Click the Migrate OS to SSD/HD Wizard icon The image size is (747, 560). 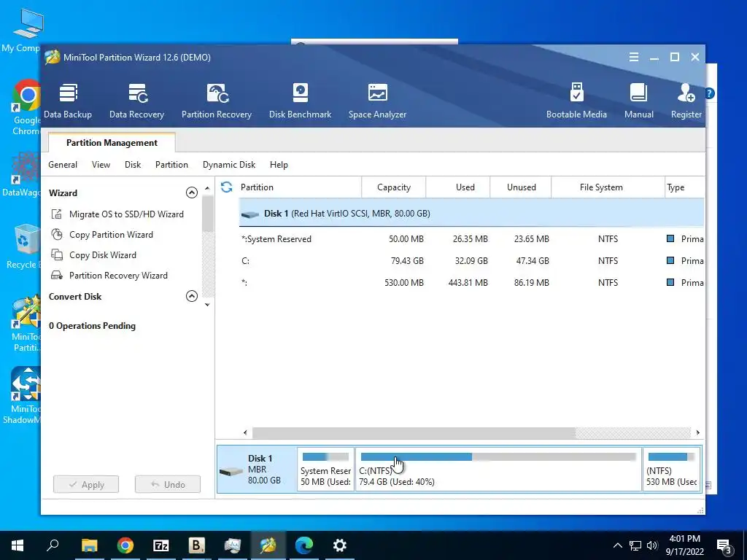click(x=57, y=214)
